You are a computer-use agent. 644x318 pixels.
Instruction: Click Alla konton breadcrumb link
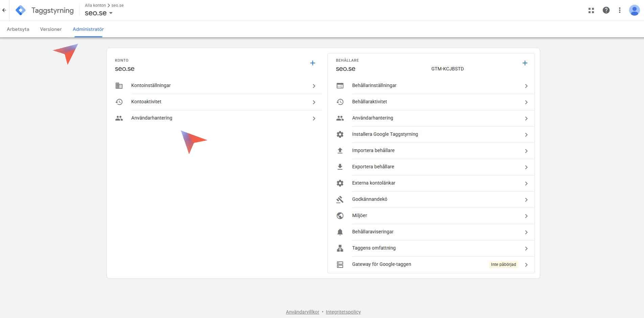[x=95, y=5]
